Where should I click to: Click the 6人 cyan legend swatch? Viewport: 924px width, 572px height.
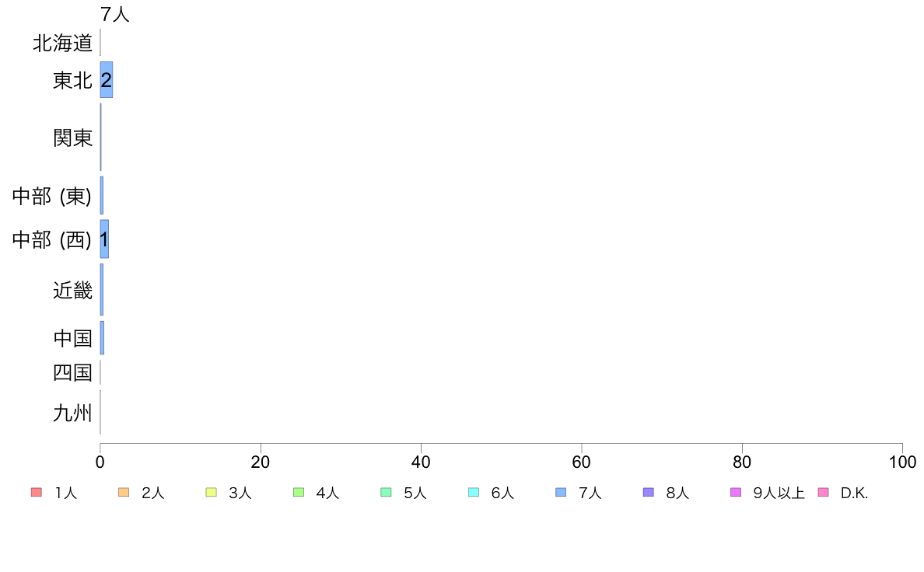coord(473,493)
